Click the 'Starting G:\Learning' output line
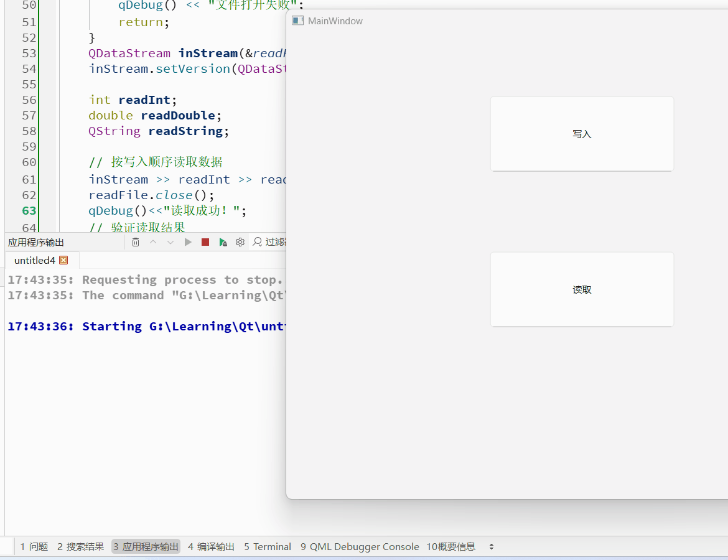The width and height of the screenshot is (728, 560). 146,327
